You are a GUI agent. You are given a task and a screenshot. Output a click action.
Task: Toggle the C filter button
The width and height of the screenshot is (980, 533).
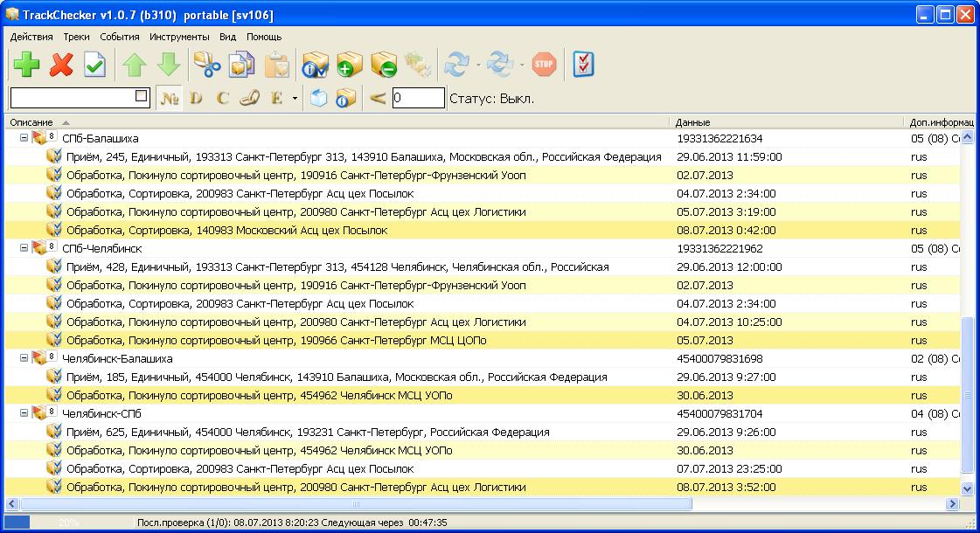(x=222, y=98)
